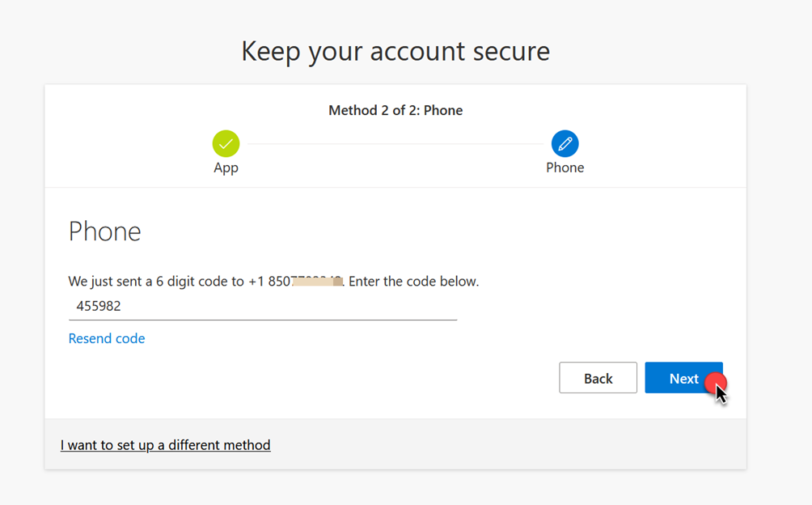Select the Phone step label text

pos(565,168)
